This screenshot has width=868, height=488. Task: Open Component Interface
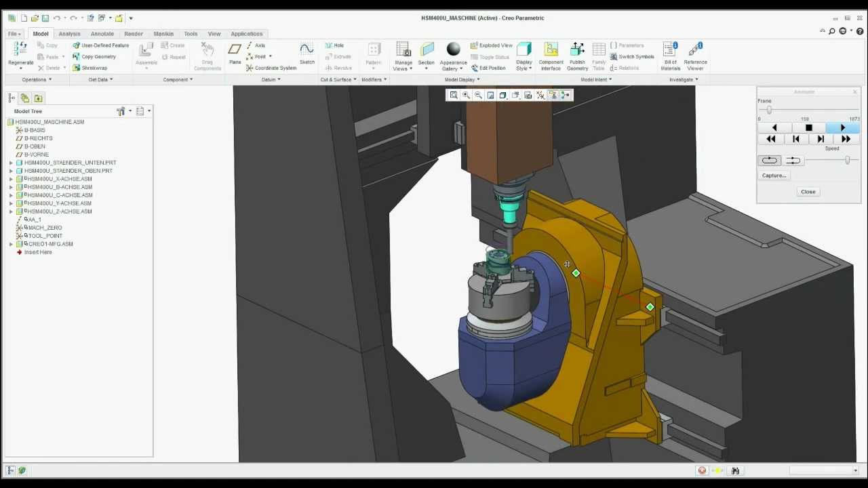pyautogui.click(x=551, y=56)
